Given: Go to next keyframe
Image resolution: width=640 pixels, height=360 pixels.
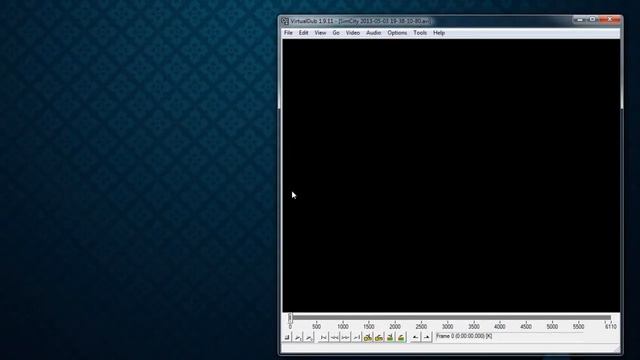Looking at the screenshot, I should 378,337.
